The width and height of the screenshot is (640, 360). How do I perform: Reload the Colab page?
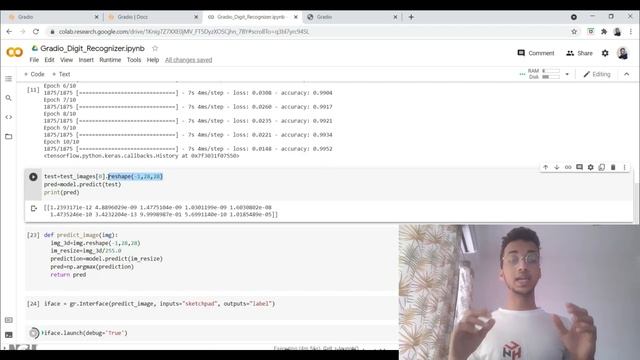[36, 31]
